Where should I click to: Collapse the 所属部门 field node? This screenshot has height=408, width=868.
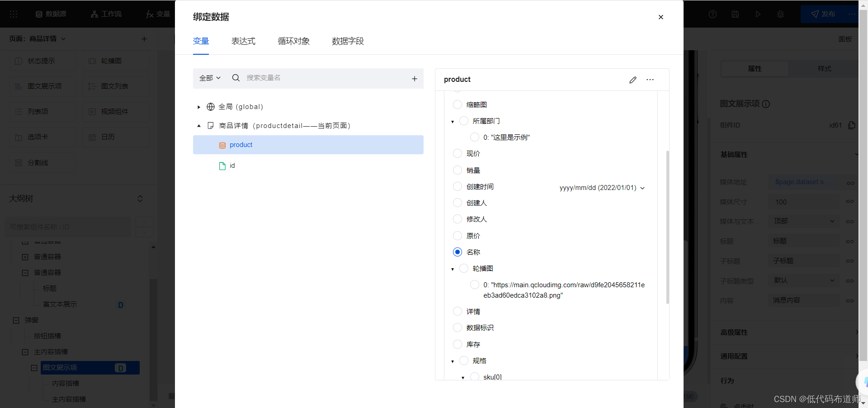click(453, 122)
